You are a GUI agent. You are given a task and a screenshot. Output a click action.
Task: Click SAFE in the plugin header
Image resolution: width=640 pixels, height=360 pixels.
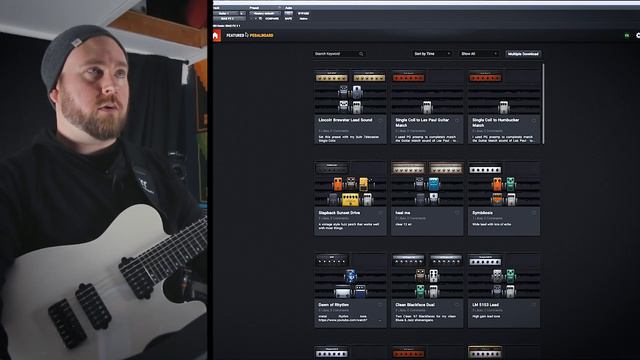click(289, 19)
